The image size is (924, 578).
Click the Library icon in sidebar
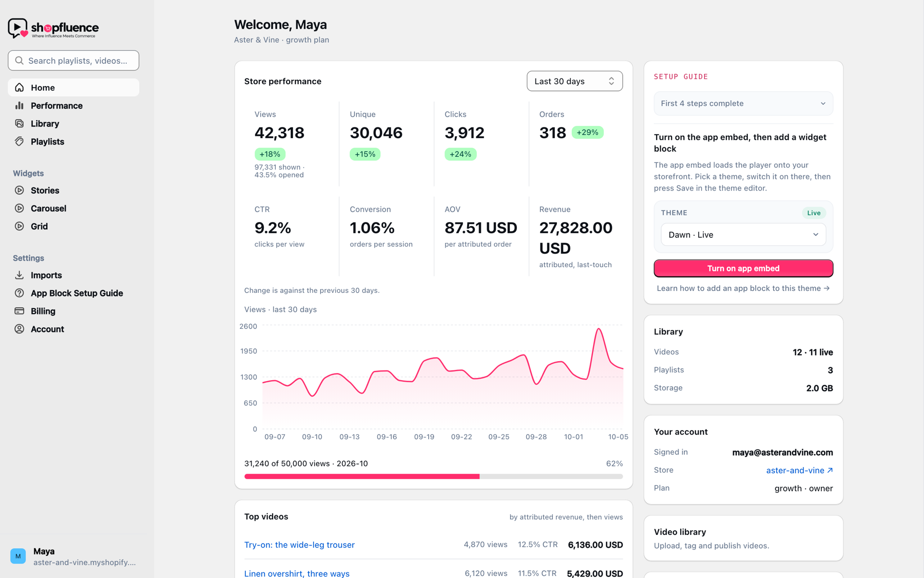click(20, 123)
